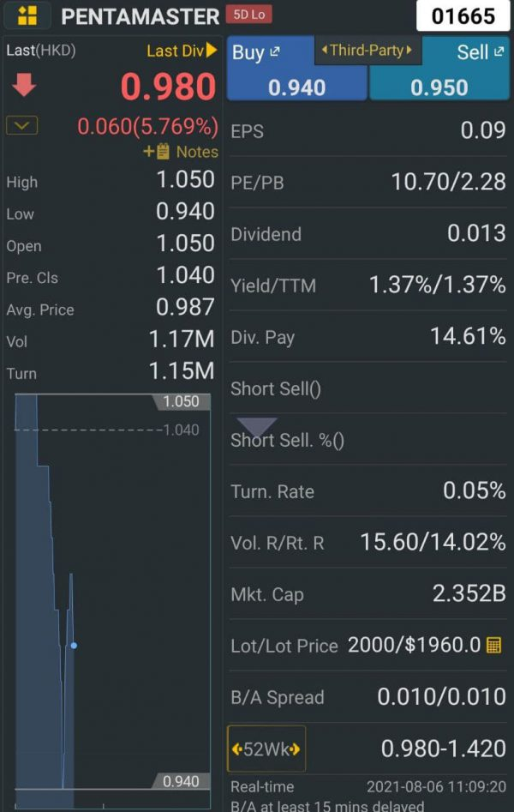Click the Buy button at 0.940
Image resolution: width=514 pixels, height=812 pixels.
(x=296, y=68)
